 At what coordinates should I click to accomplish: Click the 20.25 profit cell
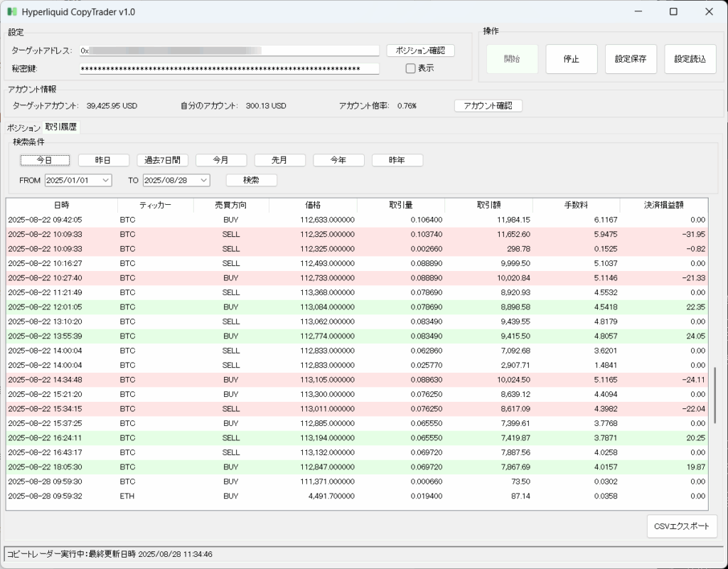pos(664,438)
